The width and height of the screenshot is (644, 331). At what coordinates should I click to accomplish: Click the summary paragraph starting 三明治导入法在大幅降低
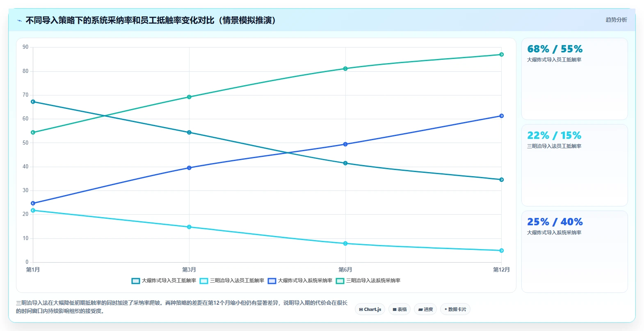[x=182, y=307]
